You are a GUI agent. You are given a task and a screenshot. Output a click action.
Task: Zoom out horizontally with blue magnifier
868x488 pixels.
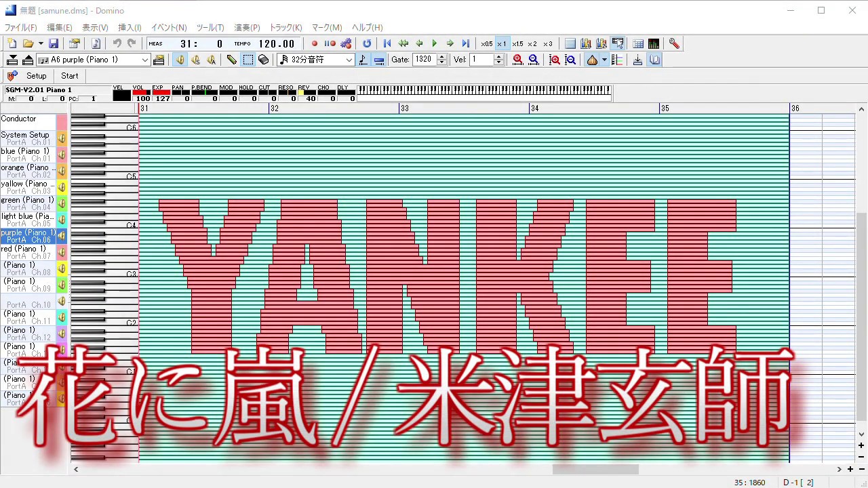[x=534, y=60]
